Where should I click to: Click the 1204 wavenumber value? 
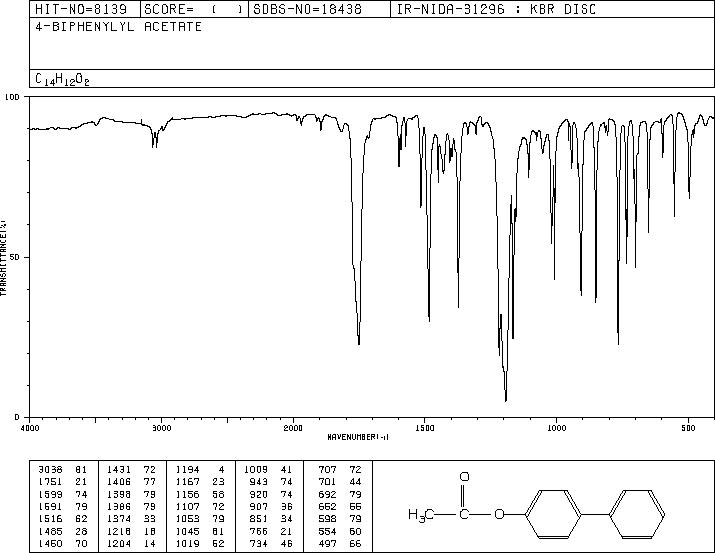pos(119,544)
